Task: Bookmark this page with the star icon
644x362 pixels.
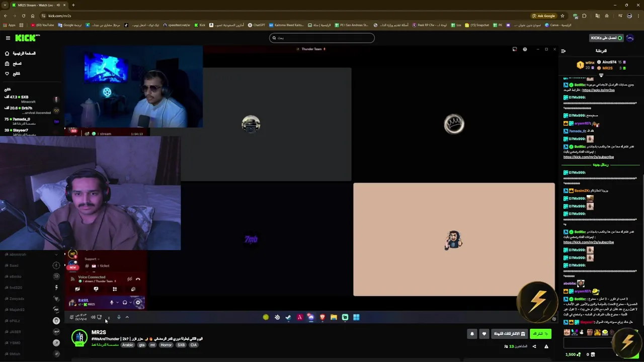Action: click(x=562, y=16)
